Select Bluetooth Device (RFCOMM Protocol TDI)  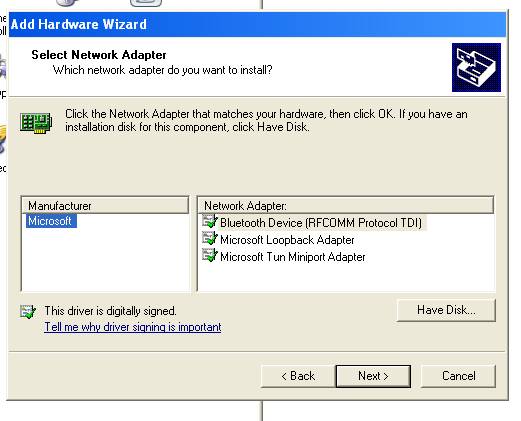click(321, 223)
